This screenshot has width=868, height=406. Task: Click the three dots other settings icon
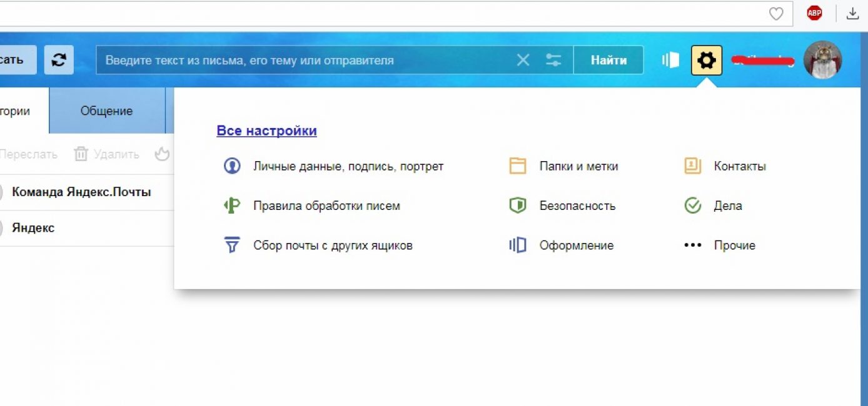(x=692, y=245)
